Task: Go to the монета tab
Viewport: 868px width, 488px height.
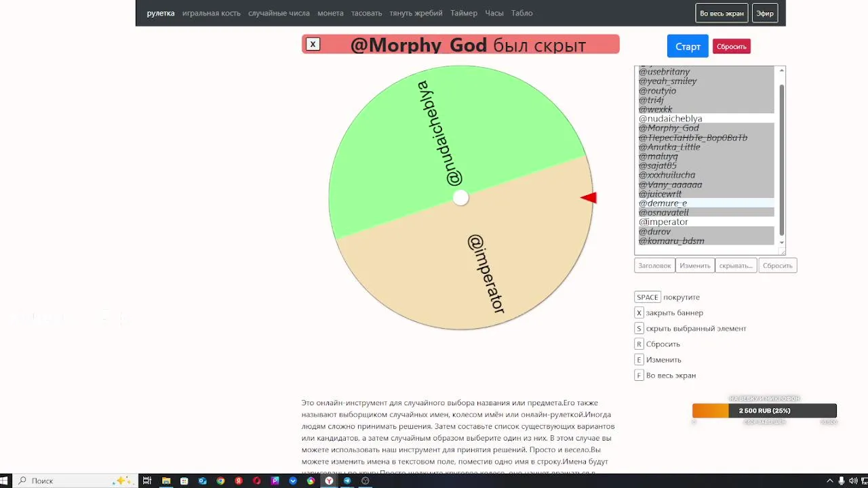Action: click(330, 13)
